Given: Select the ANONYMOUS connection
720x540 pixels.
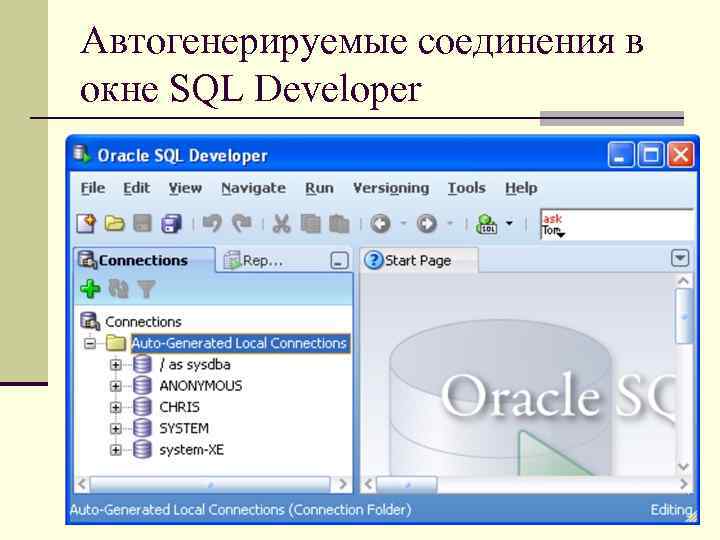Looking at the screenshot, I should 201,386.
